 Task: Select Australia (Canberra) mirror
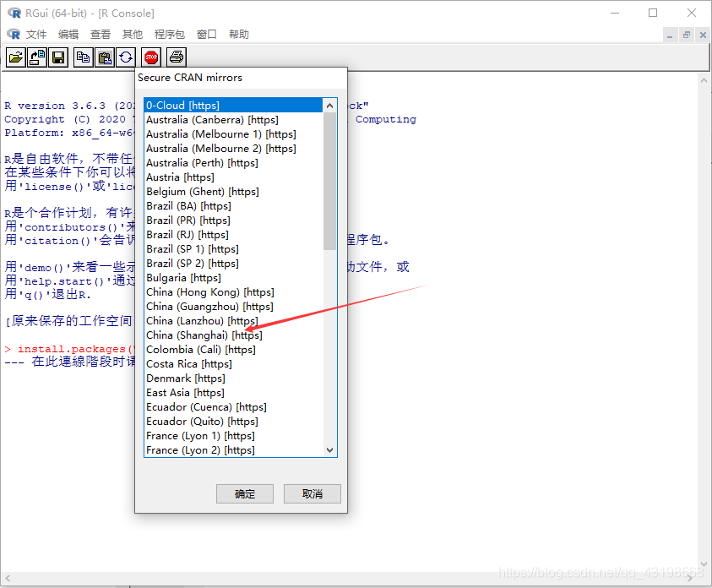pyautogui.click(x=233, y=120)
